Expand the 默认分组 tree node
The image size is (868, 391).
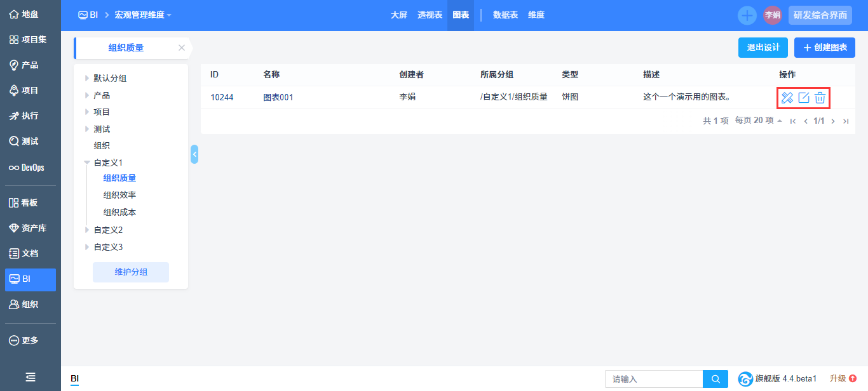pos(87,79)
